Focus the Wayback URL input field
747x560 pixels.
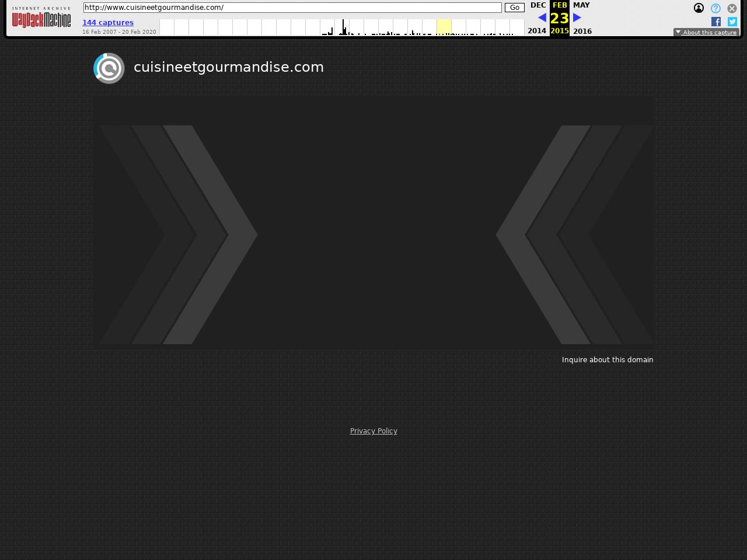292,8
